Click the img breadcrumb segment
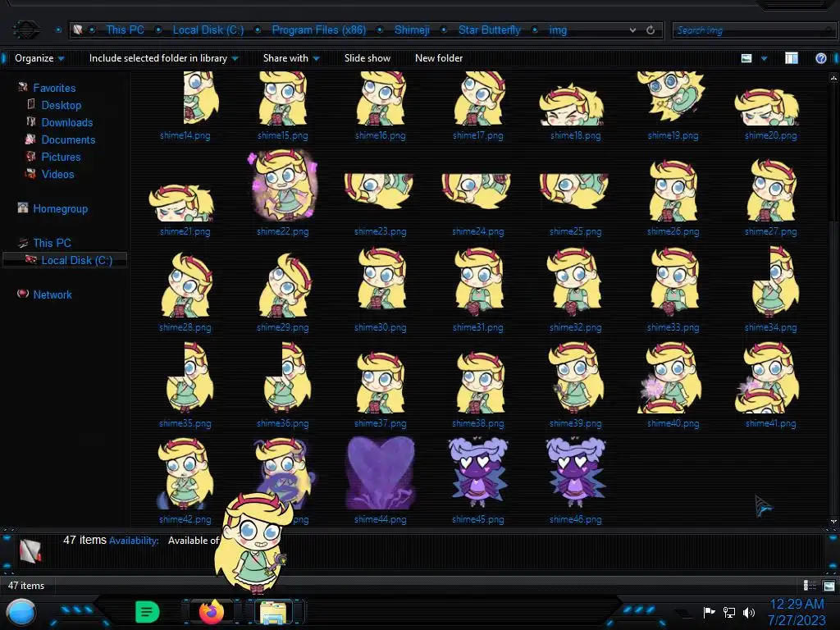 tap(558, 30)
